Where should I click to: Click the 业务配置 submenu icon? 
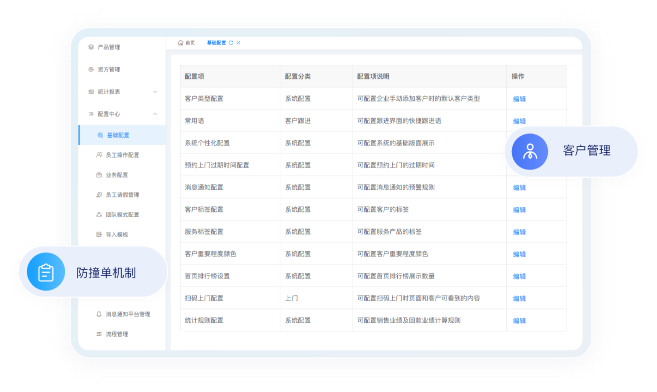[99, 175]
